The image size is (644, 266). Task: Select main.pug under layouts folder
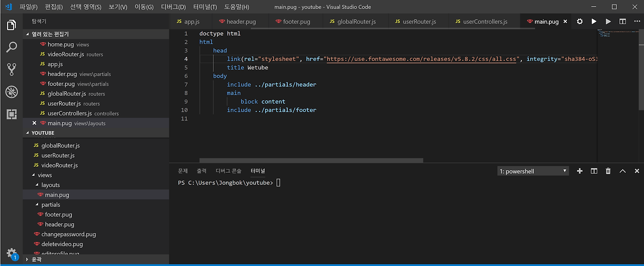(96, 195)
